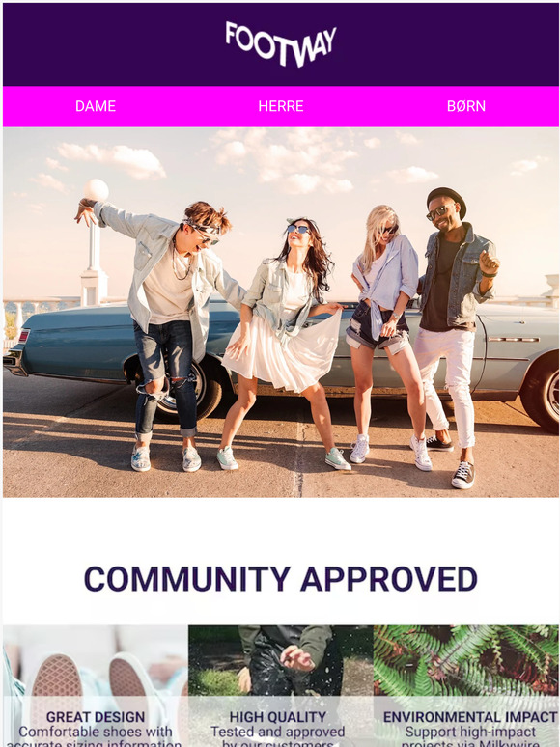Click the GREAT DESIGN title
Screen dimensions: 560x747
pos(96,717)
